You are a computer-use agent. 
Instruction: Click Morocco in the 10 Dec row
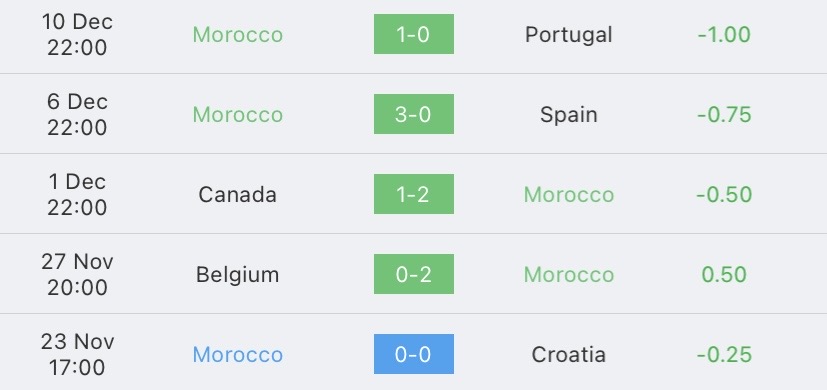click(x=237, y=35)
